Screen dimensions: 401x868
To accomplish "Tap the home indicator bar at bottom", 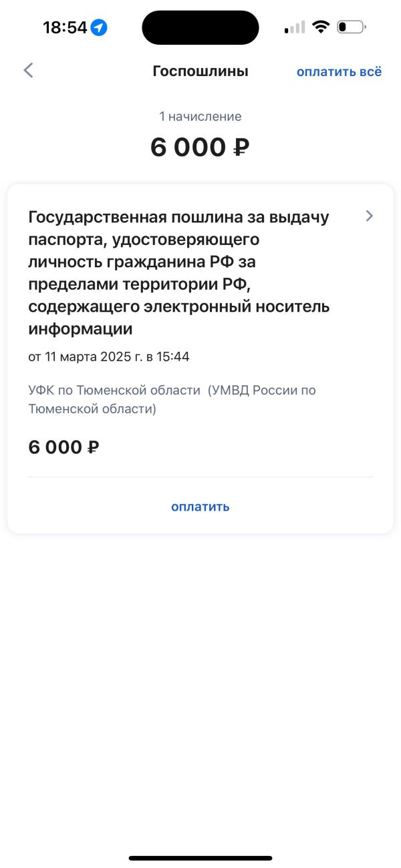I will pyautogui.click(x=200, y=858).
